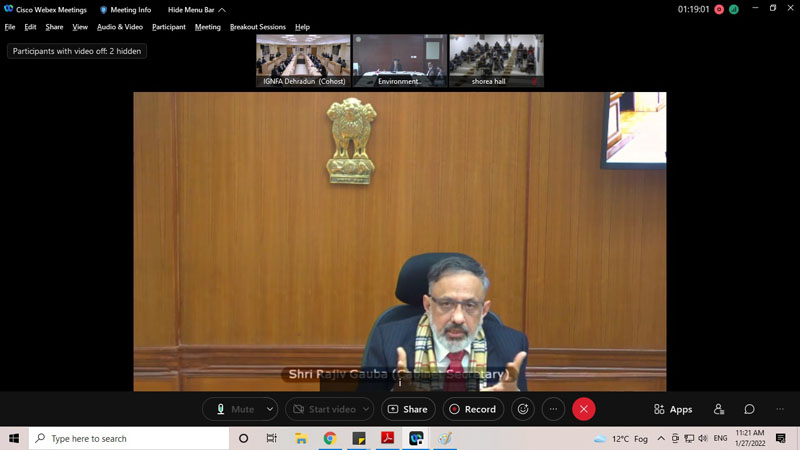Select the IGNFA Dehradun video thumbnail
This screenshot has height=450, width=800.
(x=303, y=60)
